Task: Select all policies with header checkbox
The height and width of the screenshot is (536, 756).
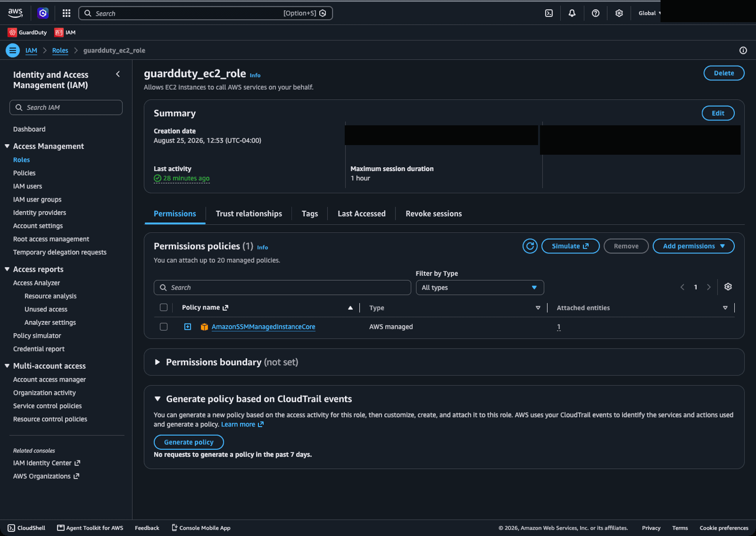Action: (x=163, y=308)
